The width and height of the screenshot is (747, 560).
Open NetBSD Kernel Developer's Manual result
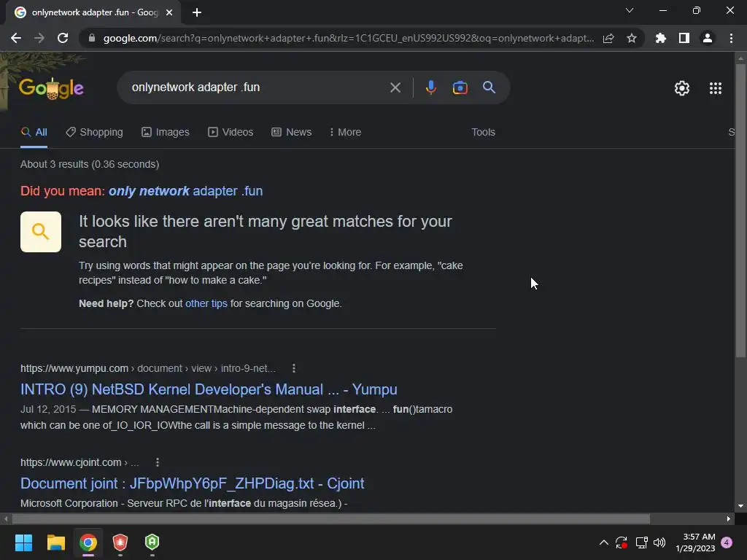pos(209,389)
